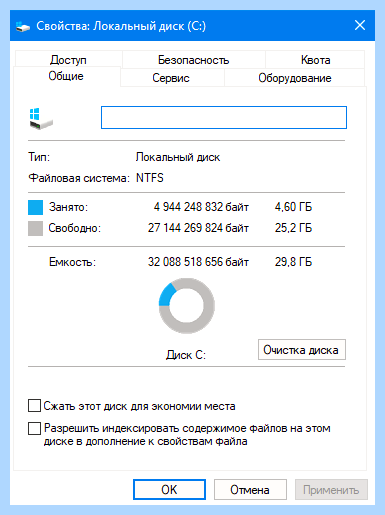Click the Применить button
The width and height of the screenshot is (385, 515).
(331, 490)
